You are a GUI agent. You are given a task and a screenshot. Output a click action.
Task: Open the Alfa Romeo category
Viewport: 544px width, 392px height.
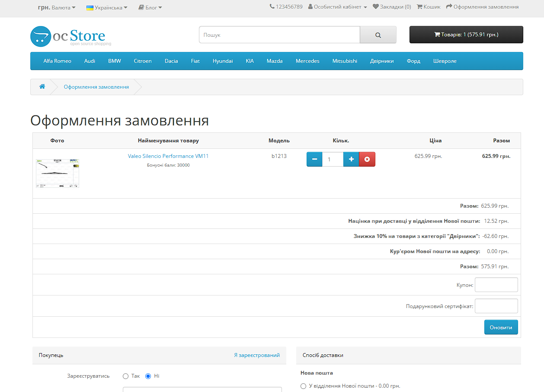coord(57,61)
